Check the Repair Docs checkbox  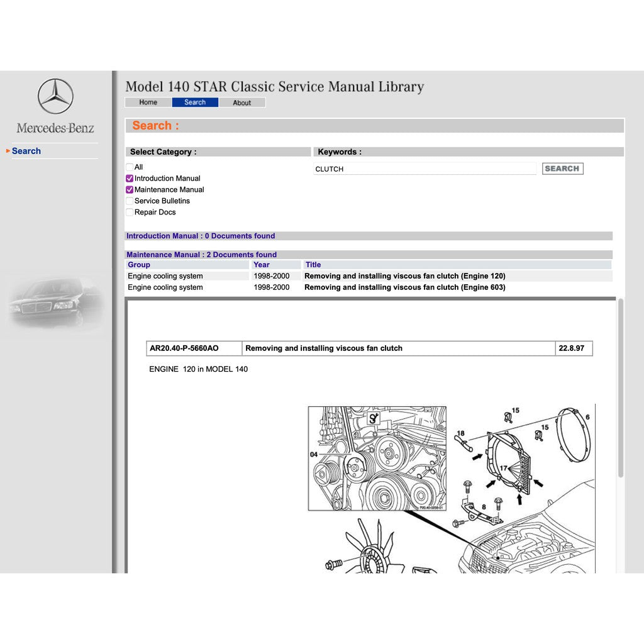pos(130,212)
